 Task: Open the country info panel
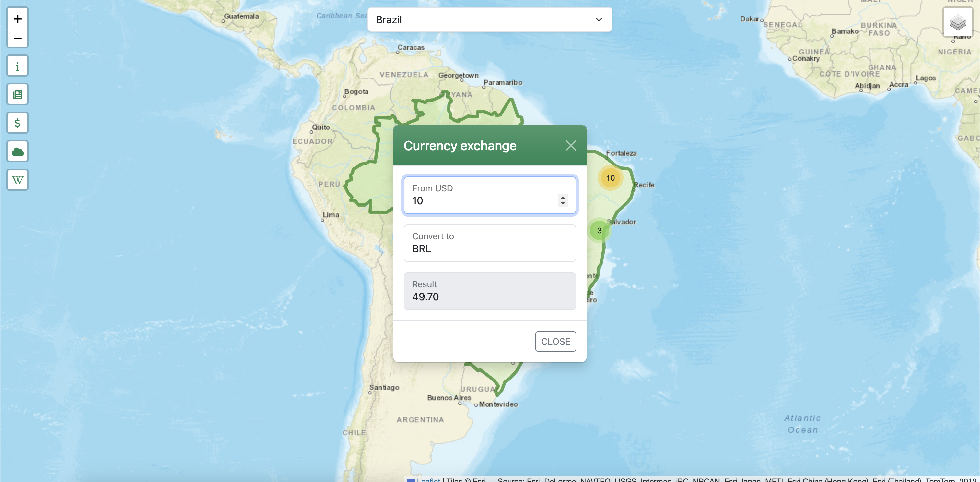click(17, 66)
